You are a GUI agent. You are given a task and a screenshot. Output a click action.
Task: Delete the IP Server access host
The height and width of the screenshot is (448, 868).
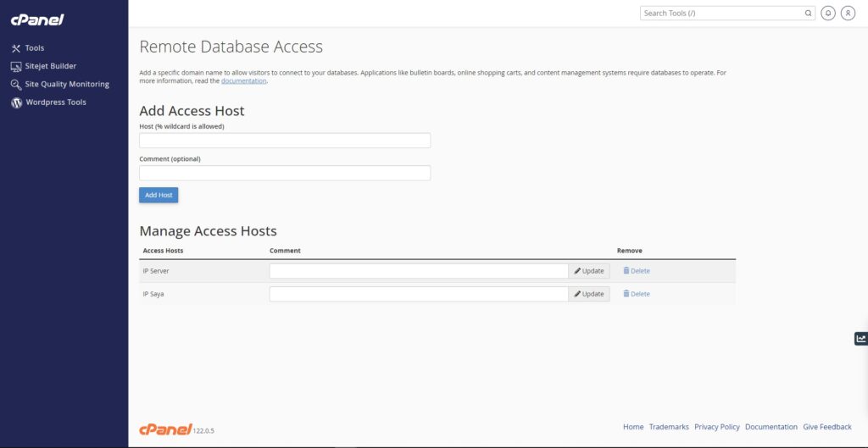click(x=637, y=271)
